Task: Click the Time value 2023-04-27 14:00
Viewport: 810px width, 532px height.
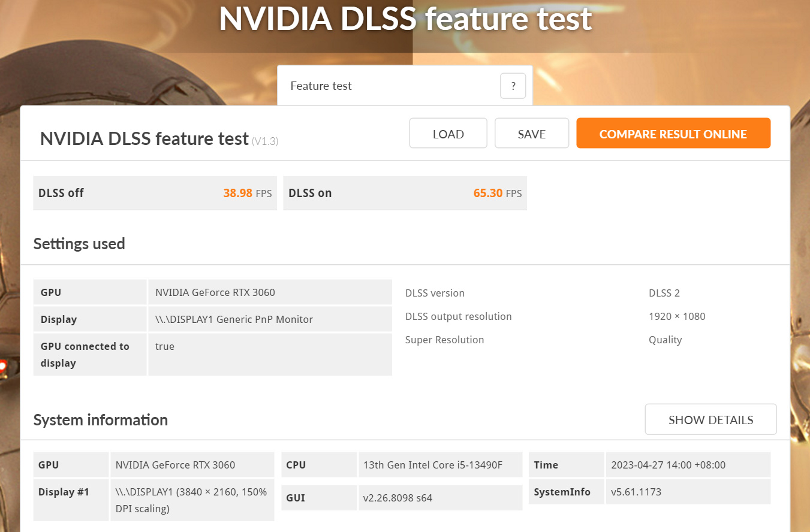Action: click(x=668, y=465)
